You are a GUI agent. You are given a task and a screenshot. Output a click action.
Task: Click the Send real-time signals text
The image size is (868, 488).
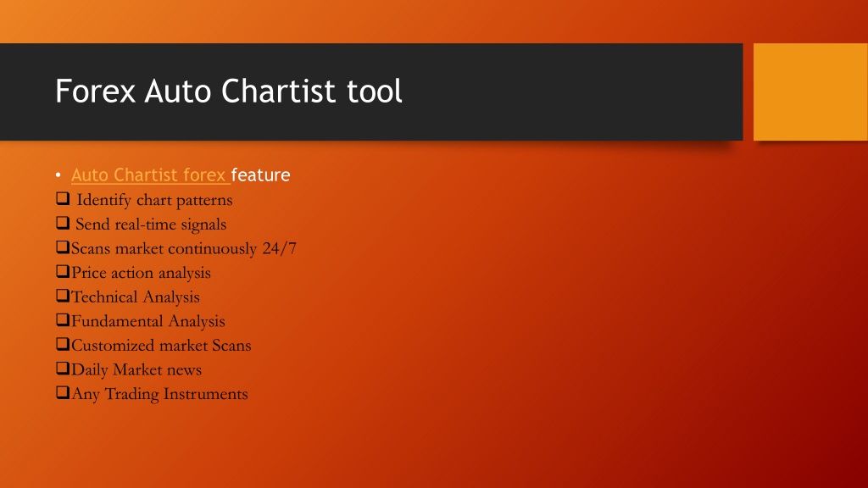point(151,224)
